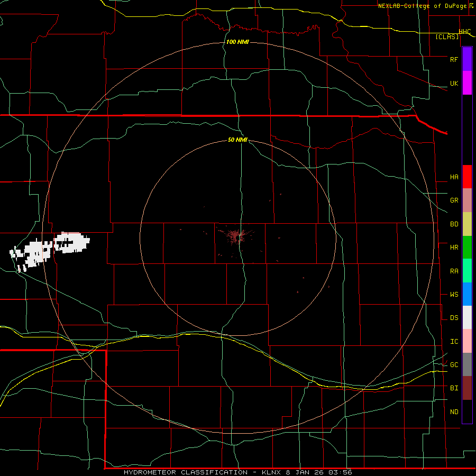
Task: Click the HR legend label
Action: [x=454, y=248]
